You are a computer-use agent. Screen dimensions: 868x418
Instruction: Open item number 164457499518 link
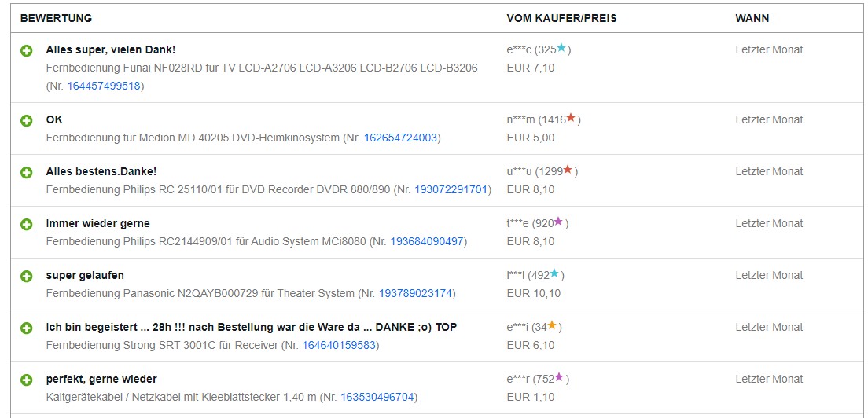click(104, 86)
